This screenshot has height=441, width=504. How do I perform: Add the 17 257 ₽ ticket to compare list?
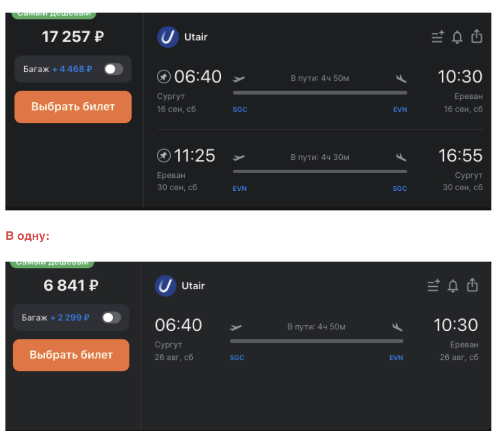coord(437,37)
